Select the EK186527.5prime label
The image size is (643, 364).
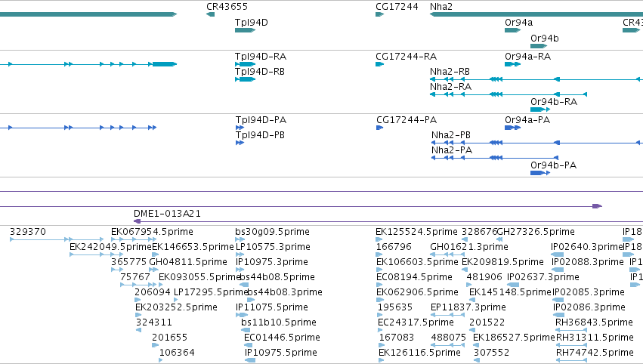click(x=514, y=338)
